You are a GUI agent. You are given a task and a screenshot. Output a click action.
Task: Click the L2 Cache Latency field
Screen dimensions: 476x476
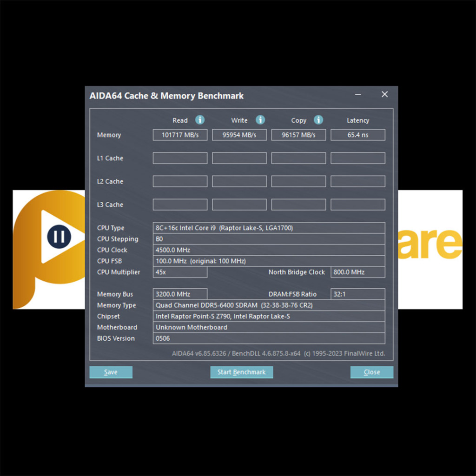[x=358, y=181]
